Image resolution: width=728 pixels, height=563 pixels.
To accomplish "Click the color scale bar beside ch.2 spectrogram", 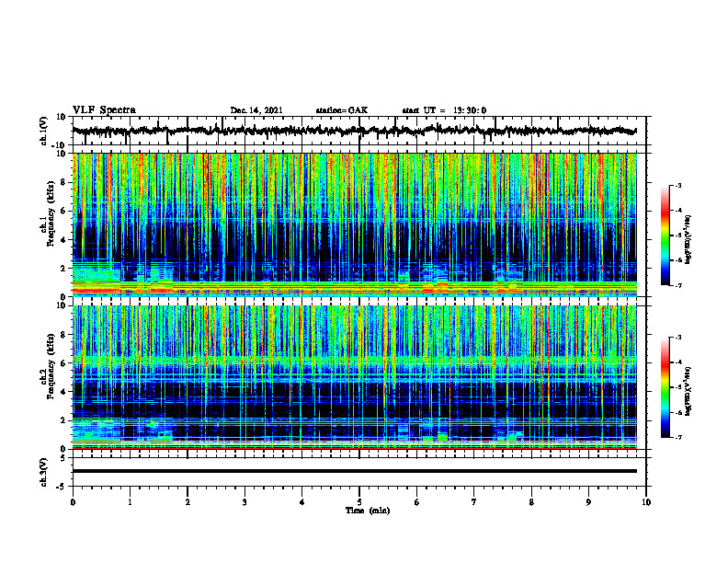I will [665, 387].
